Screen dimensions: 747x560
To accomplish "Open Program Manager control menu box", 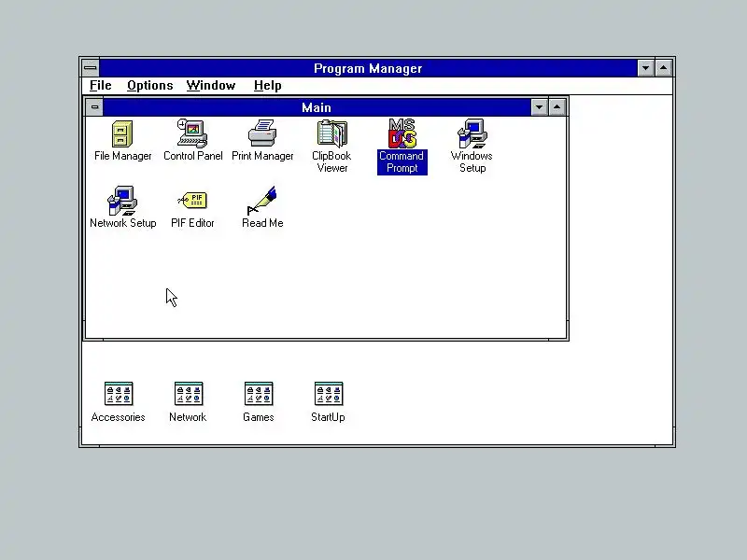I will click(x=90, y=68).
